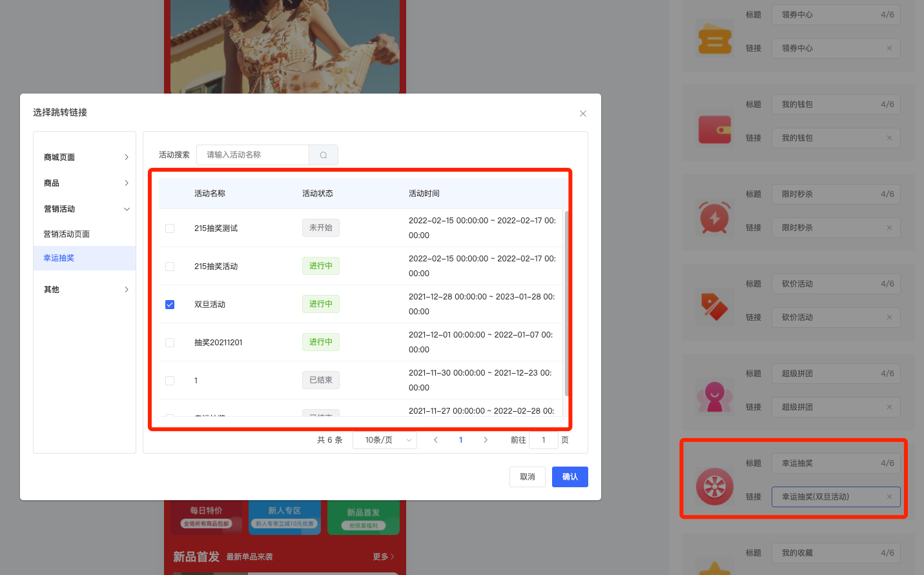Collapse the 营销活动 menu section
The width and height of the screenshot is (924, 575).
[x=126, y=209]
